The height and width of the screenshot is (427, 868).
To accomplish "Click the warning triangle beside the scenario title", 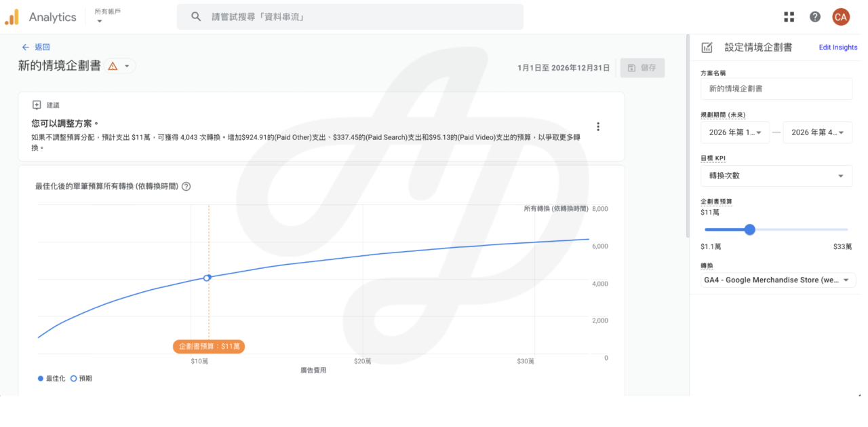I will [x=113, y=66].
